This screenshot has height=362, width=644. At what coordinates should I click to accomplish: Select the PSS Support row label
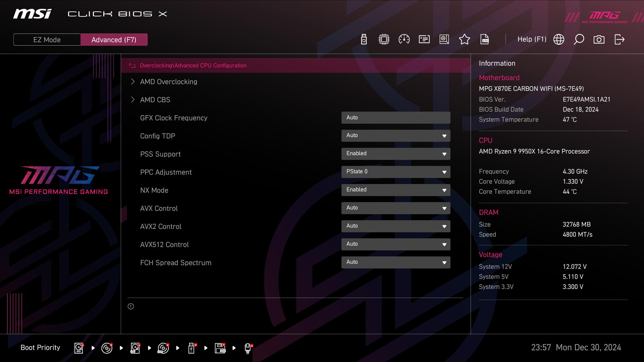[160, 154]
